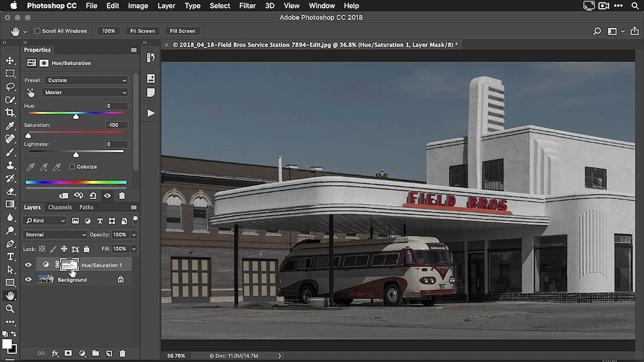644x362 pixels.
Task: Select the History Brush tool
Action: coord(10,178)
